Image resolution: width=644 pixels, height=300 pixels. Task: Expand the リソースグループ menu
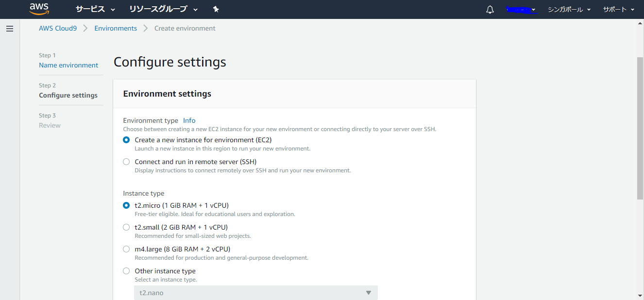[x=163, y=9]
